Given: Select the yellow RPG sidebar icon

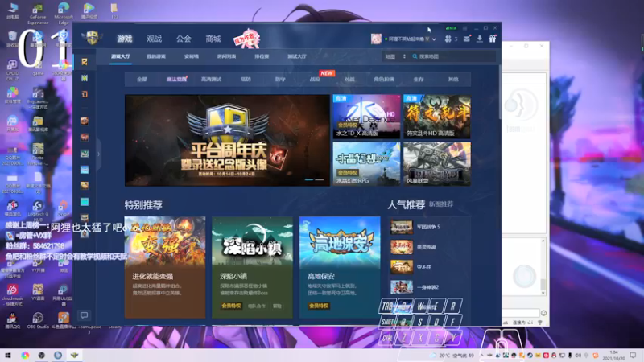Looking at the screenshot, I should click(85, 62).
